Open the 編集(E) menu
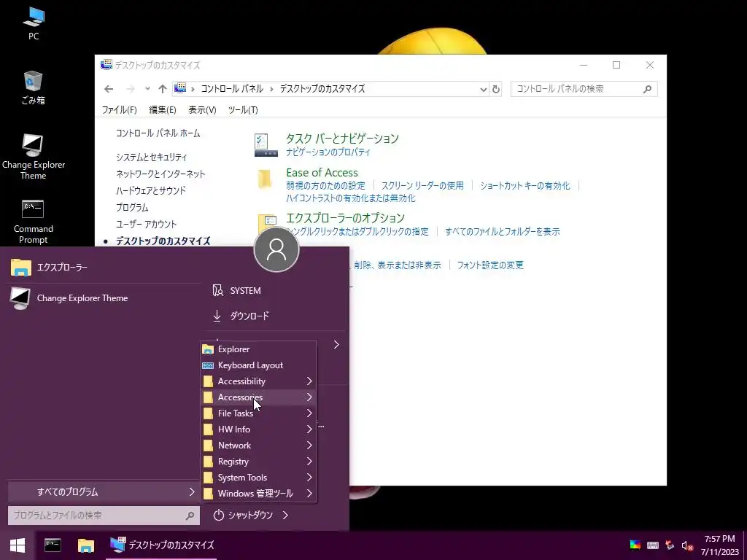This screenshot has width=747, height=560. coord(163,110)
